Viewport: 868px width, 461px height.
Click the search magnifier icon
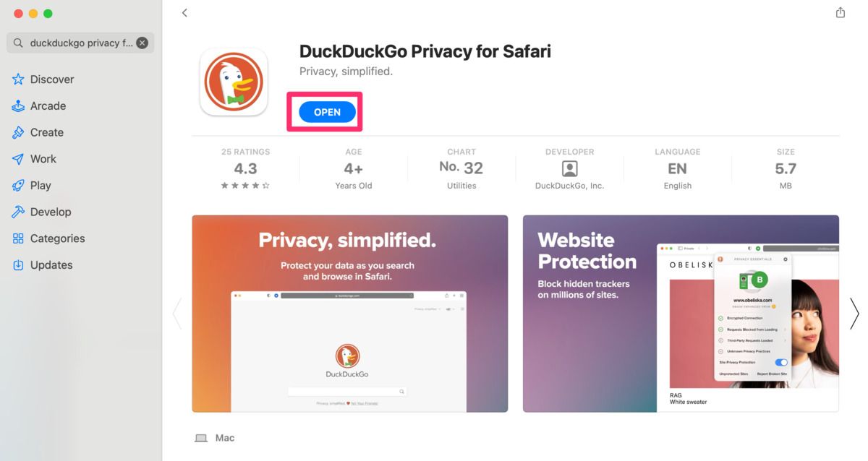point(18,43)
